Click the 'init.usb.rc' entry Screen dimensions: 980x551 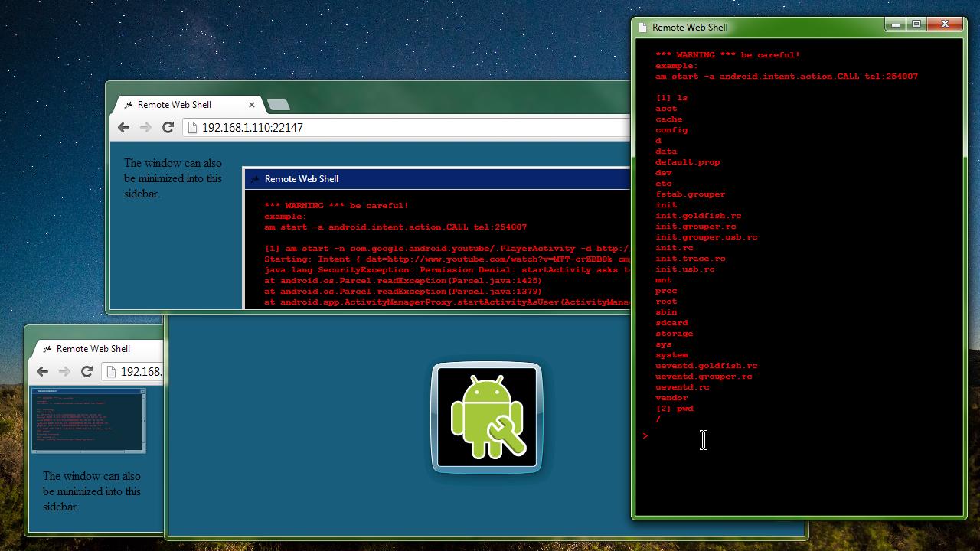point(684,269)
